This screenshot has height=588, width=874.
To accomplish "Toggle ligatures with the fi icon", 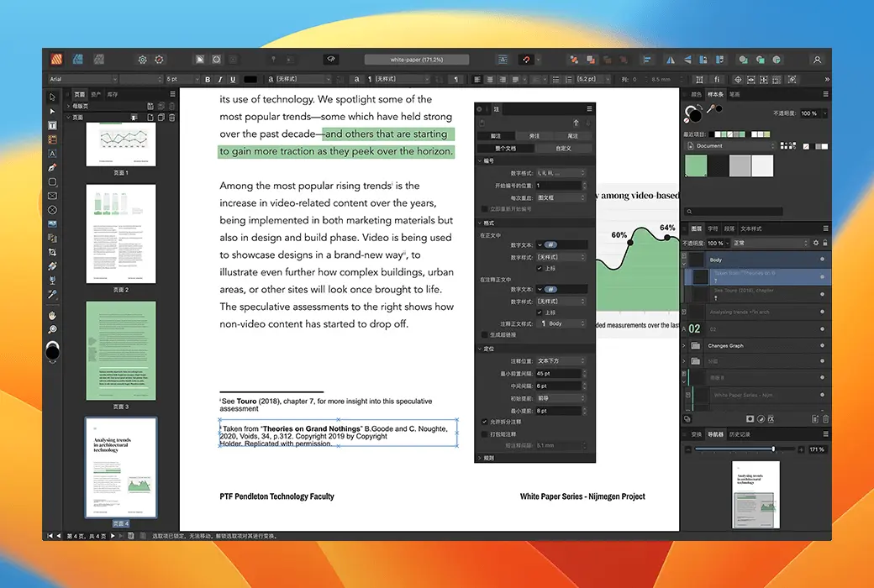I will (718, 79).
